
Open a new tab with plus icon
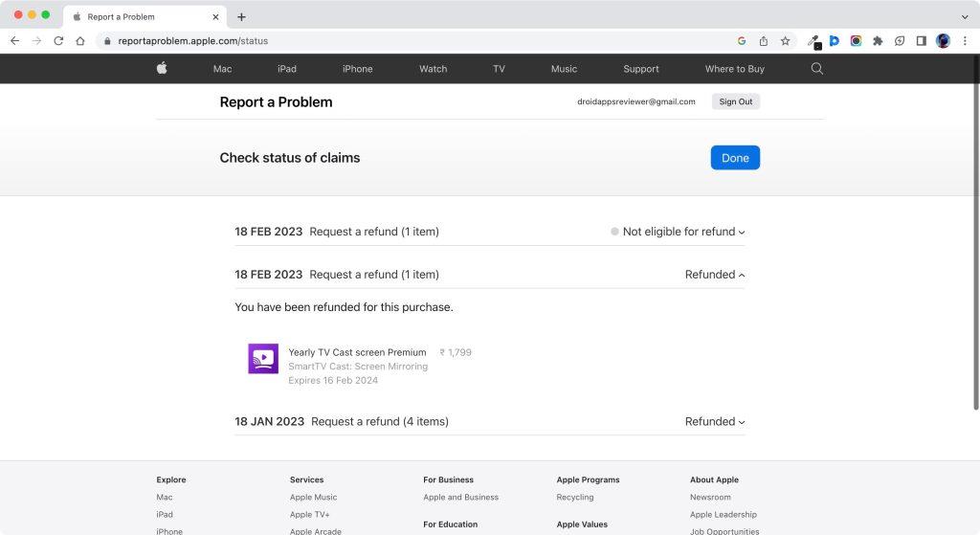point(241,17)
